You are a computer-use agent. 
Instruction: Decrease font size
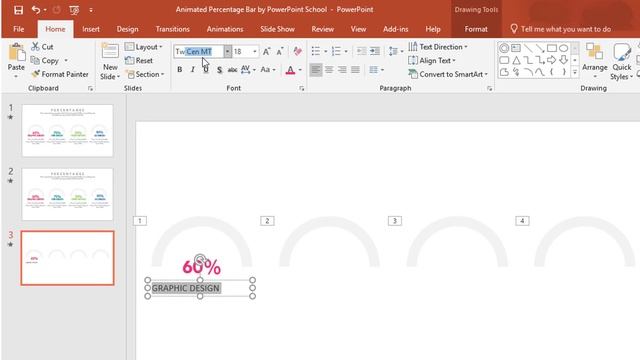(280, 51)
